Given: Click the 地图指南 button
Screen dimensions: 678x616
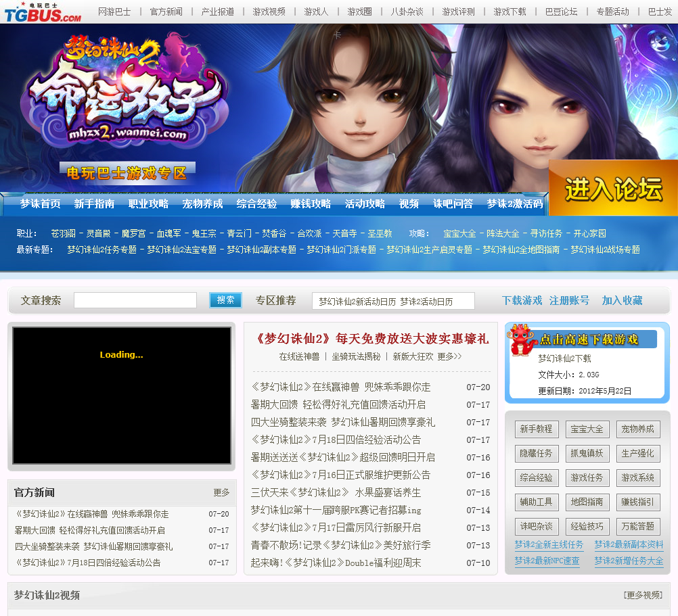Looking at the screenshot, I should 587,502.
